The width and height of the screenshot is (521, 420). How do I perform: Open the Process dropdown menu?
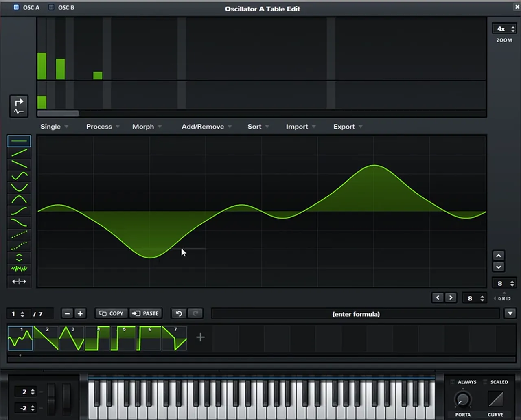click(103, 127)
